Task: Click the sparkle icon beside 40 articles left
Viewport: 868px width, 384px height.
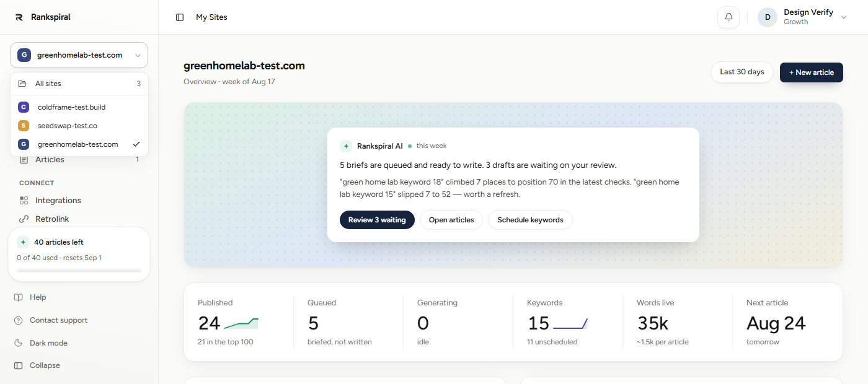Action: [23, 242]
